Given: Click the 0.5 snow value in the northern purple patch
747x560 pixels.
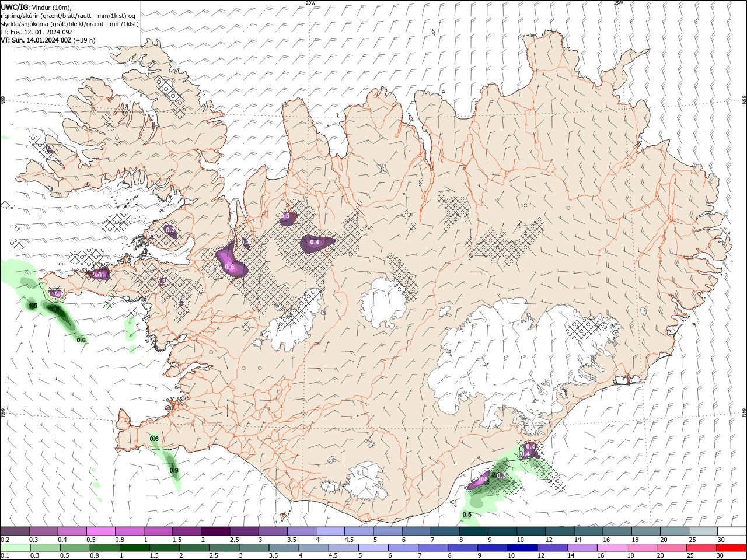Looking at the screenshot, I should click(285, 216).
